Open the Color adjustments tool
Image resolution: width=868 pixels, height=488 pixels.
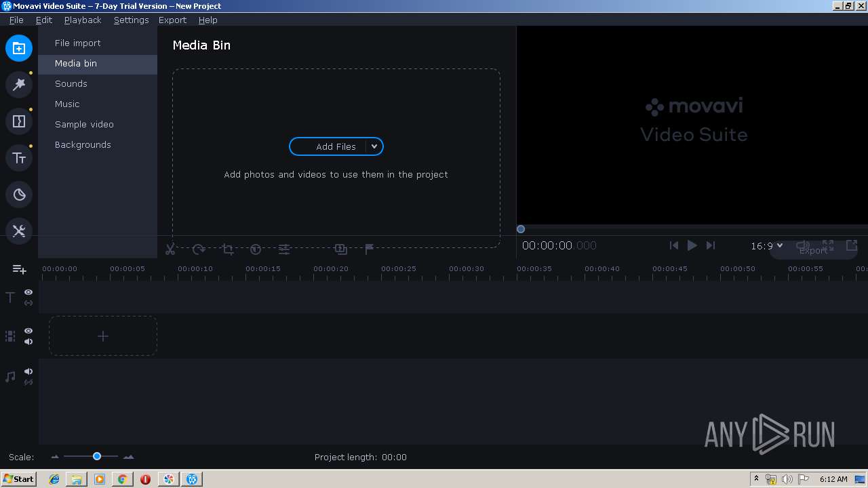click(256, 249)
